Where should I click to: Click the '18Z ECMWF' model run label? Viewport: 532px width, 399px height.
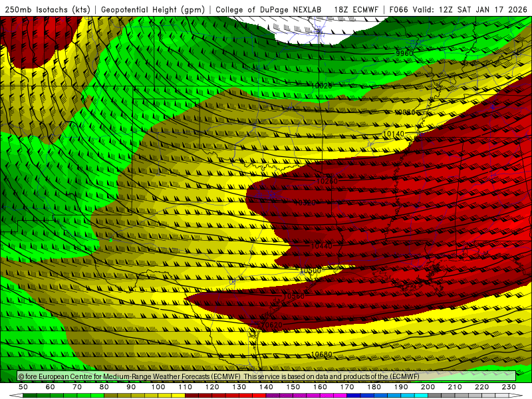tap(356, 9)
